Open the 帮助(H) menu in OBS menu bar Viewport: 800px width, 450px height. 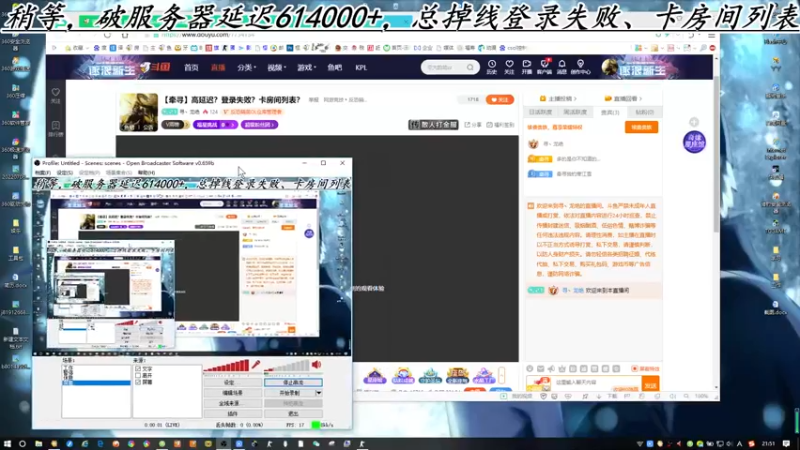click(x=146, y=172)
